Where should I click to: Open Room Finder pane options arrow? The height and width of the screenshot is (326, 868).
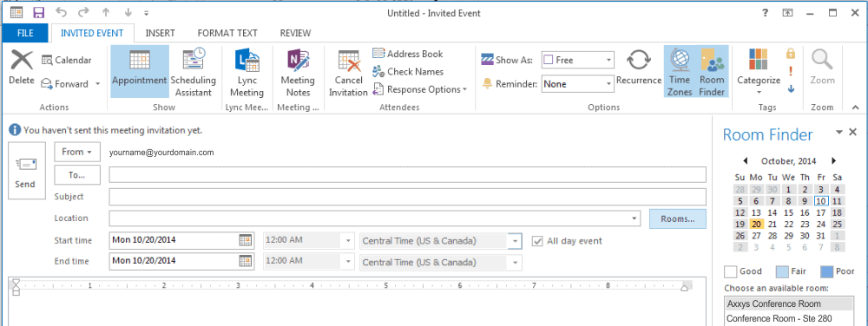pyautogui.click(x=839, y=132)
